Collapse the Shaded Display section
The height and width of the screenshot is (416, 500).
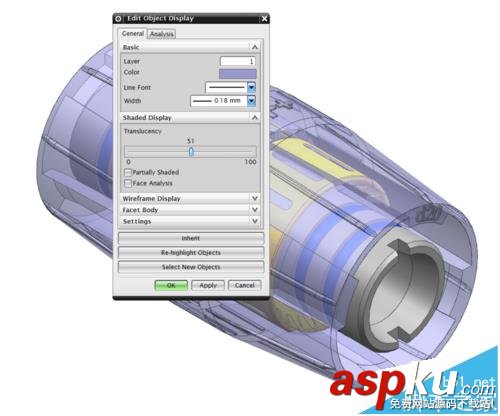pyautogui.click(x=255, y=118)
